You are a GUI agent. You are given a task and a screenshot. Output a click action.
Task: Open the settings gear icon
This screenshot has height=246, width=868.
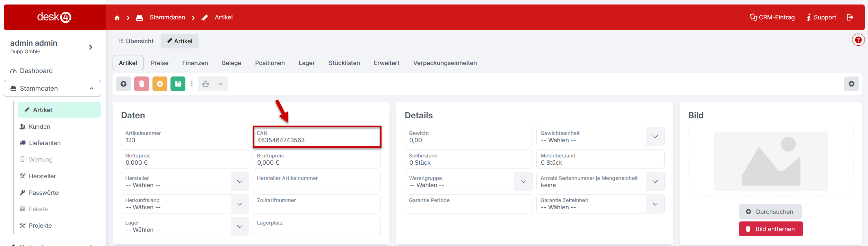[x=851, y=84]
